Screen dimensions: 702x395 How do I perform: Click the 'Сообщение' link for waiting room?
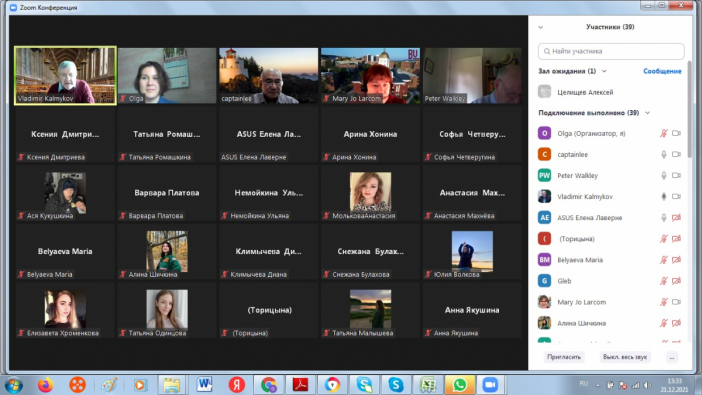662,71
